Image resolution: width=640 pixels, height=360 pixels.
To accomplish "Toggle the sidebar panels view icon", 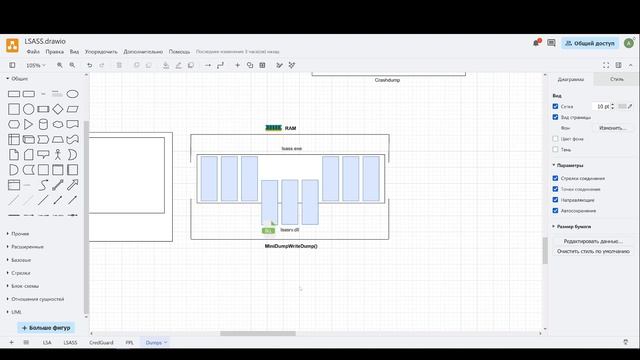I will [12, 65].
